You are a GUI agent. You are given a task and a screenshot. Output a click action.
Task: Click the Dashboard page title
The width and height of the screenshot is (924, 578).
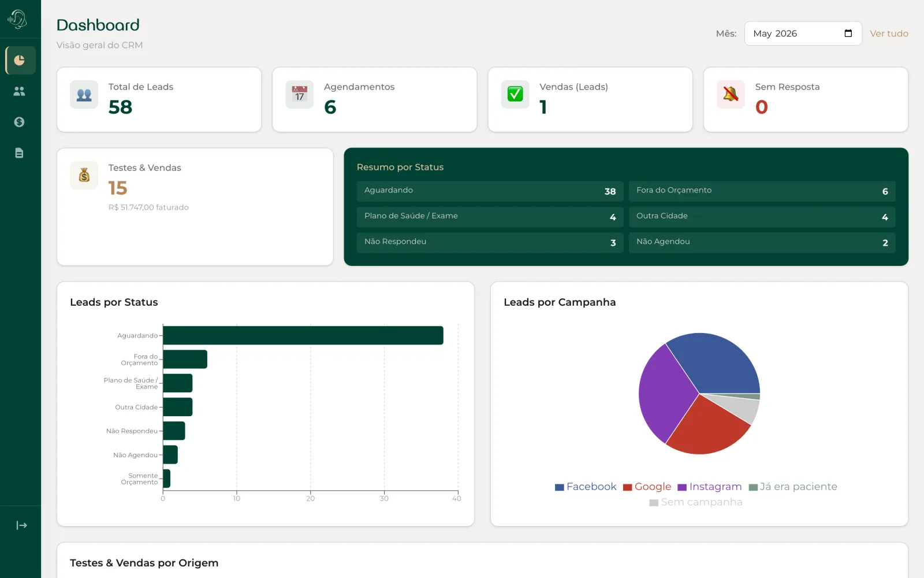click(98, 25)
